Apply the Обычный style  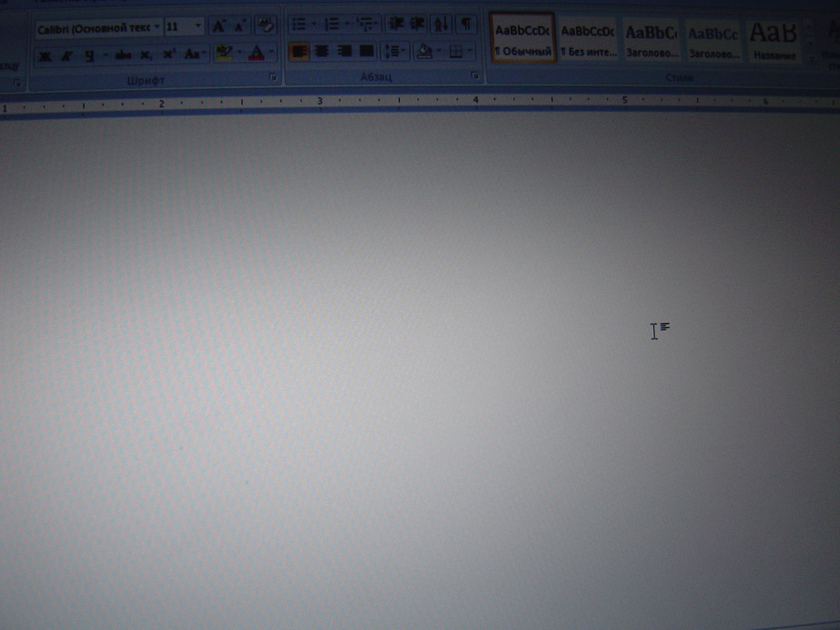pos(523,40)
